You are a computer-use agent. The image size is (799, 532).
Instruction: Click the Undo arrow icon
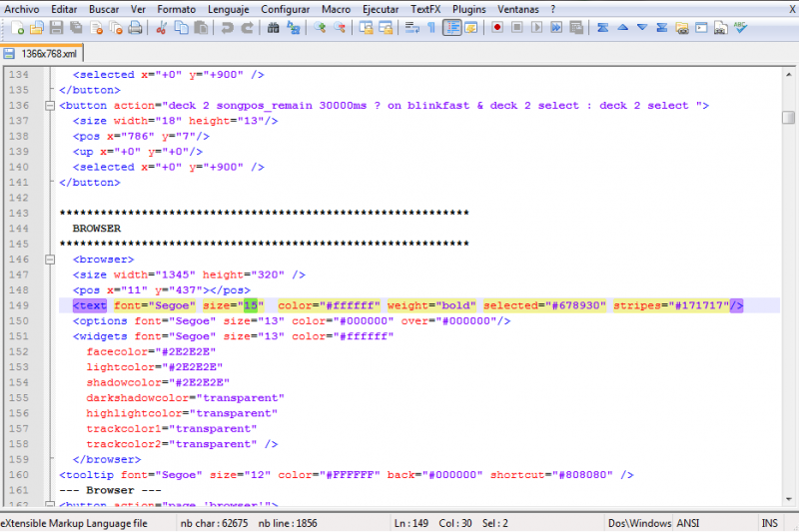pos(228,28)
